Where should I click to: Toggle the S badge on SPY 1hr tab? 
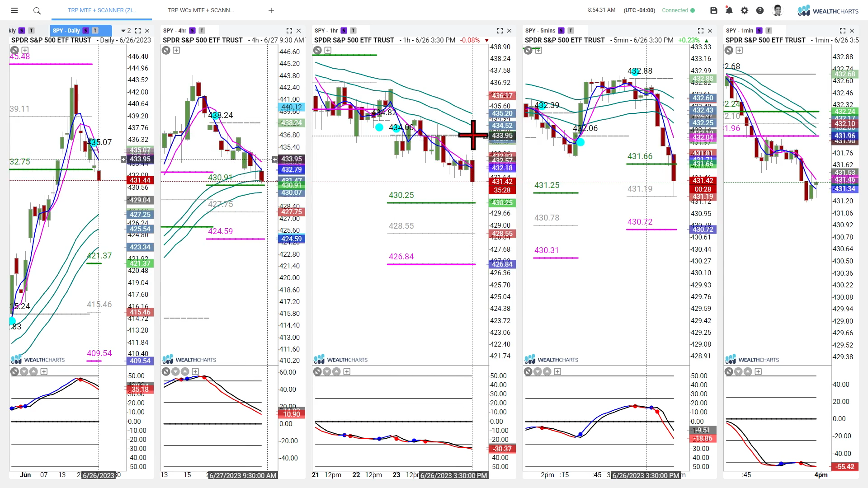[x=344, y=31]
